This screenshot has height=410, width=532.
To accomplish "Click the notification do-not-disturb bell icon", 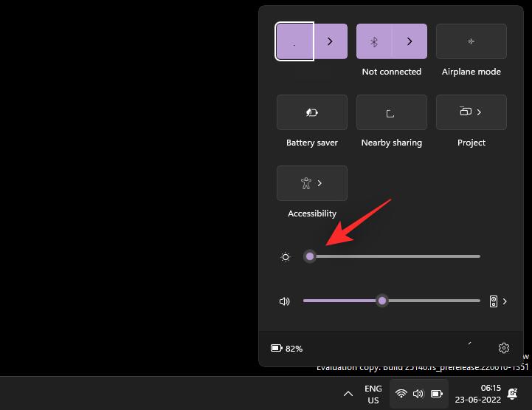I will pyautogui.click(x=512, y=394).
